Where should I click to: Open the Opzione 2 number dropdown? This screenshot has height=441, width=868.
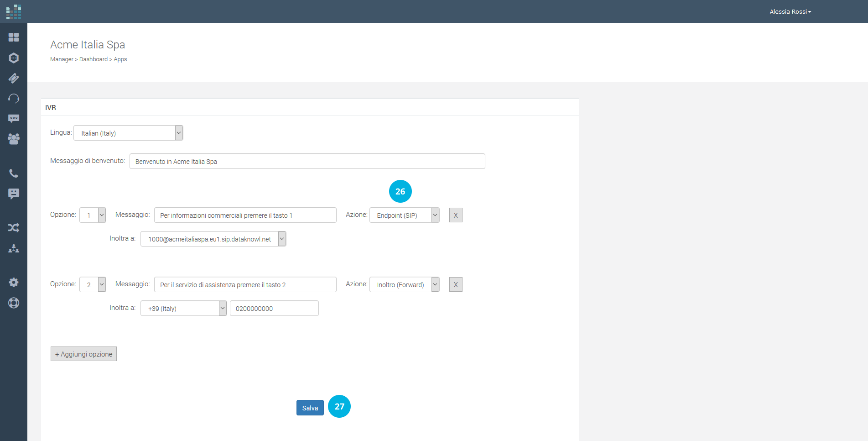[93, 284]
